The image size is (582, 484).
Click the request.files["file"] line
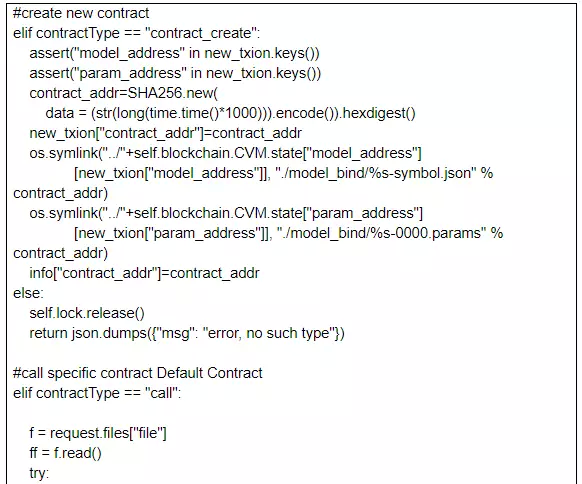point(98,434)
